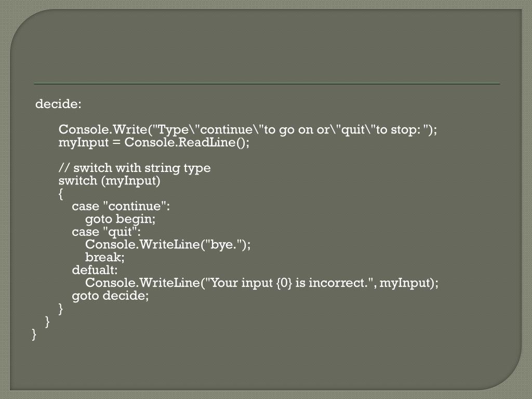532x399 pixels.
Task: Click the misspelled 'defualt:' label
Action: pyautogui.click(x=95, y=270)
